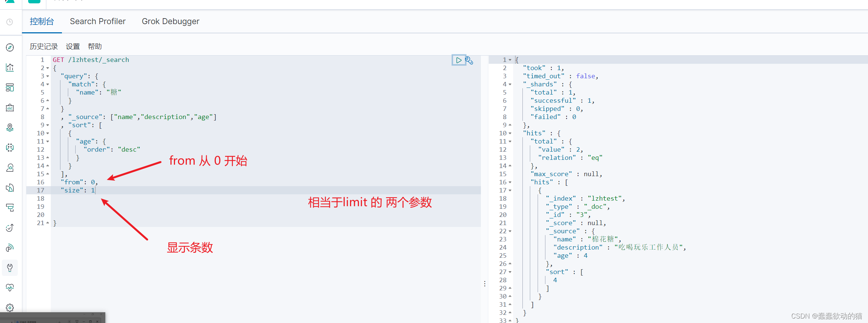Click "value" : 2 in the response
The width and height of the screenshot is (868, 323).
560,149
